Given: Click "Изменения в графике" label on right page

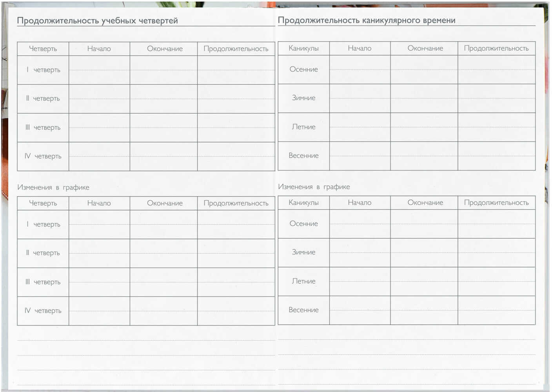Looking at the screenshot, I should tap(314, 187).
